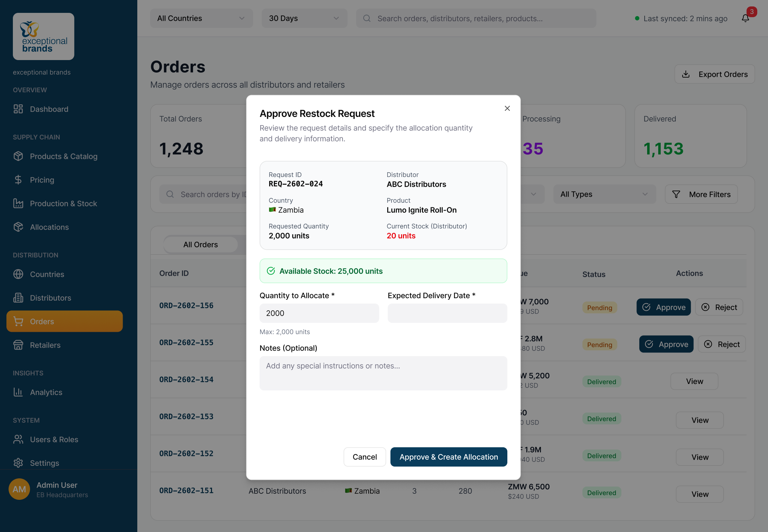
Task: Click the Available Stock check icon
Action: click(x=271, y=271)
